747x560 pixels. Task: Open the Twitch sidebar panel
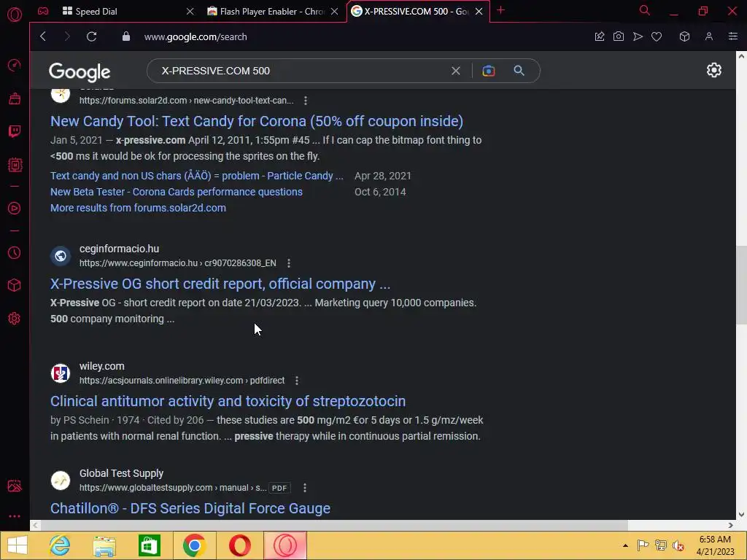click(15, 131)
